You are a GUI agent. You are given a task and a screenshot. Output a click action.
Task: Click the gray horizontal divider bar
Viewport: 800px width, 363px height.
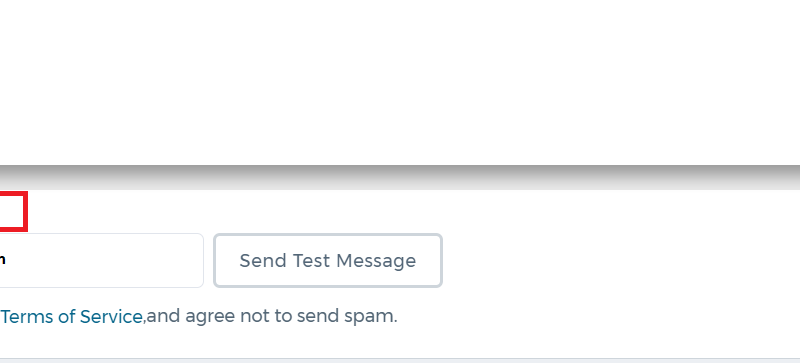pos(400,177)
